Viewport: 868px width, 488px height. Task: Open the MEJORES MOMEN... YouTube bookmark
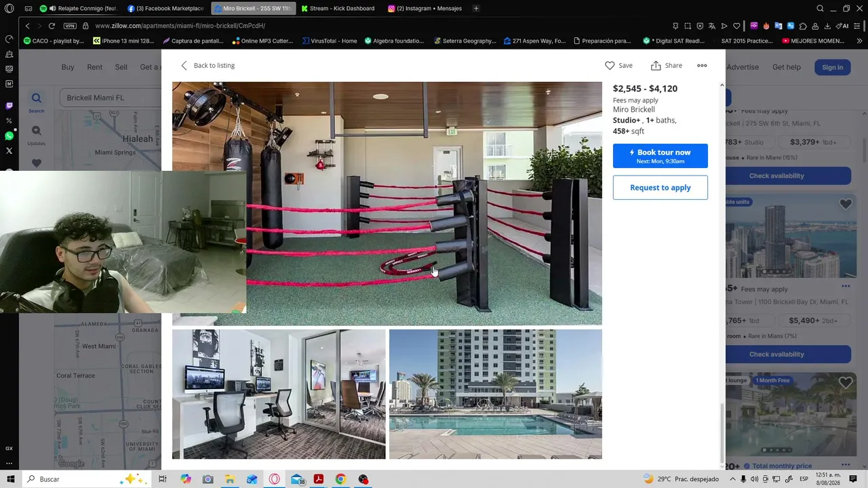[813, 41]
